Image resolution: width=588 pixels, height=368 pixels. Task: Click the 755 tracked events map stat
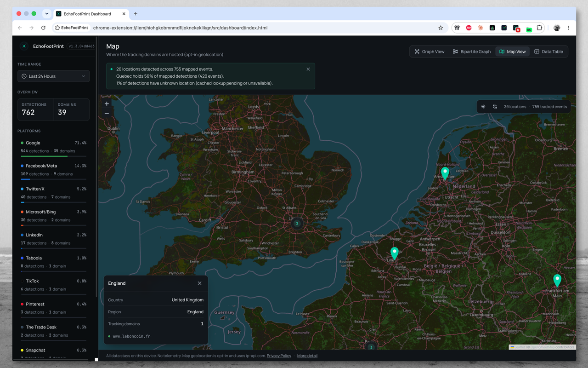pos(549,107)
